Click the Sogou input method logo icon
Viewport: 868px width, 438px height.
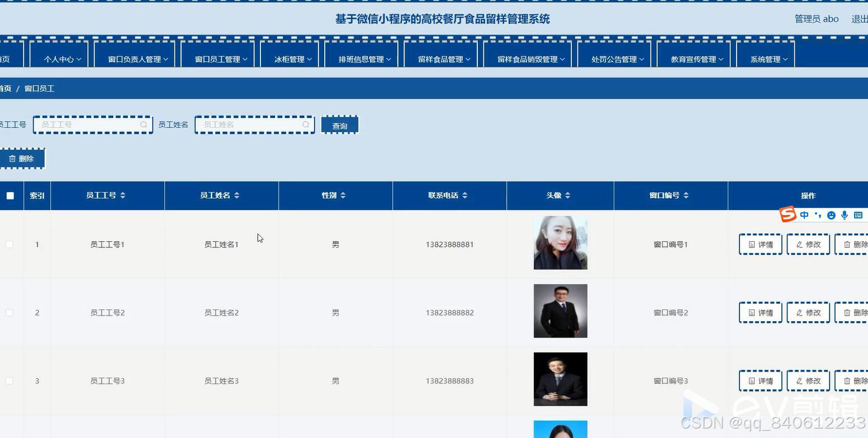788,215
